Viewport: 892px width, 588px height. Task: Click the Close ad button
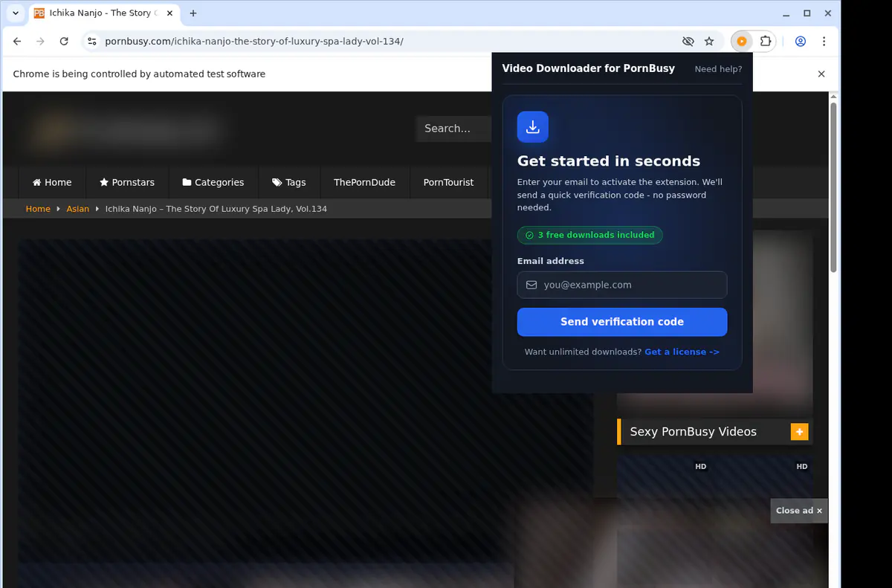799,511
